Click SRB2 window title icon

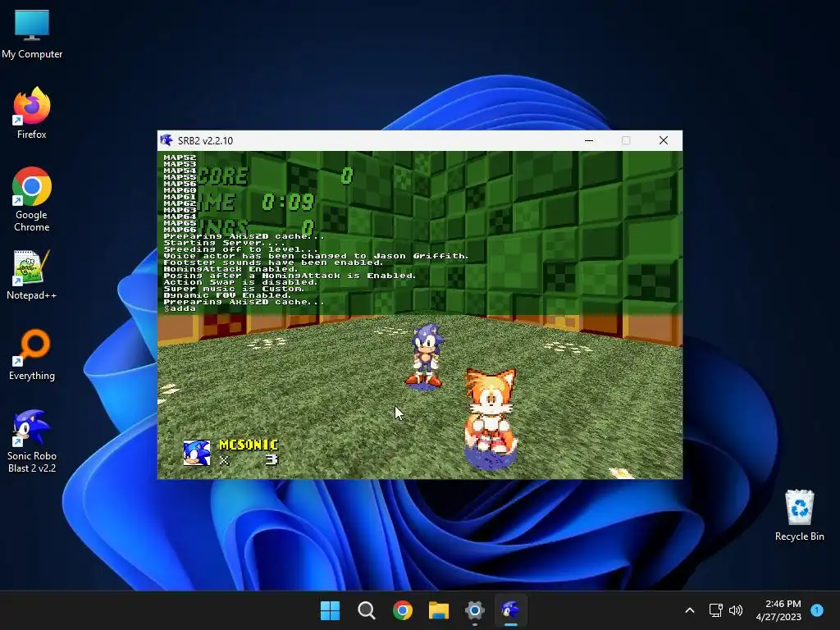point(166,140)
